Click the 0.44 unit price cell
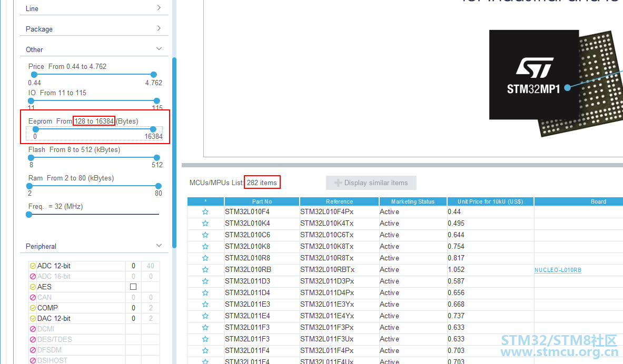The width and height of the screenshot is (623, 364). pos(490,212)
